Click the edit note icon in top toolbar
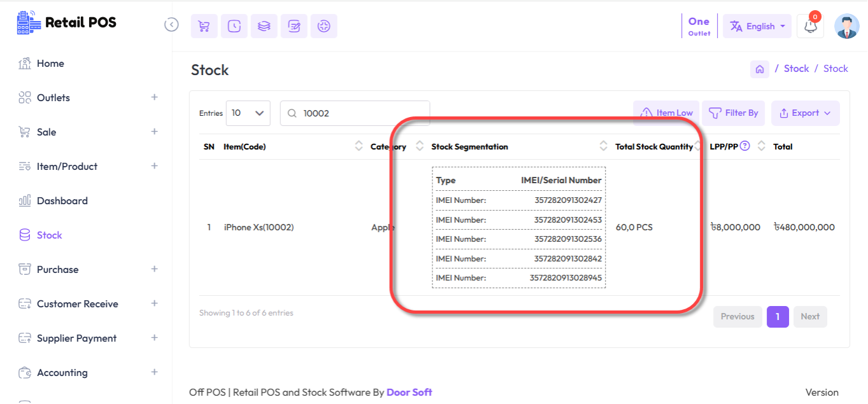868x404 pixels. (294, 26)
